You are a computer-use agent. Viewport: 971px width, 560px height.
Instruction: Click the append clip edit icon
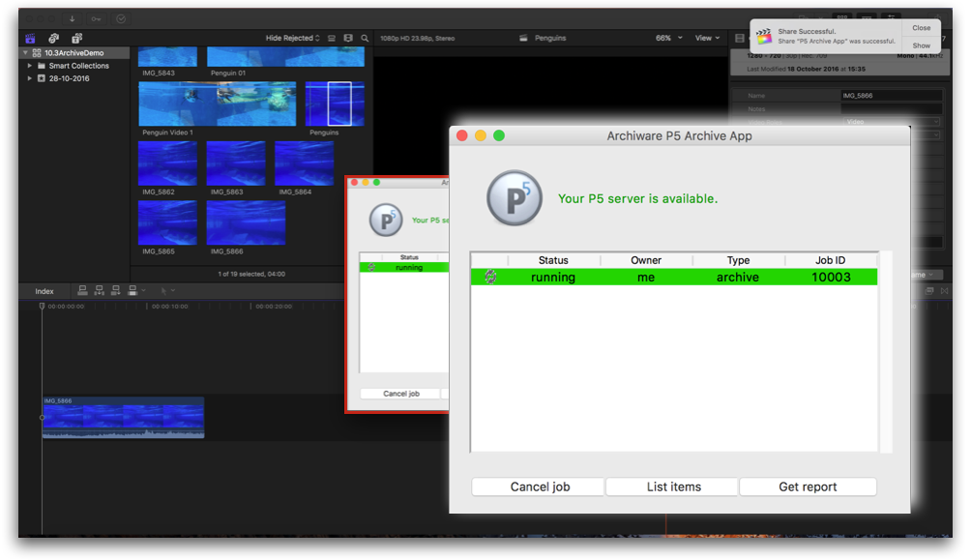pos(116,290)
